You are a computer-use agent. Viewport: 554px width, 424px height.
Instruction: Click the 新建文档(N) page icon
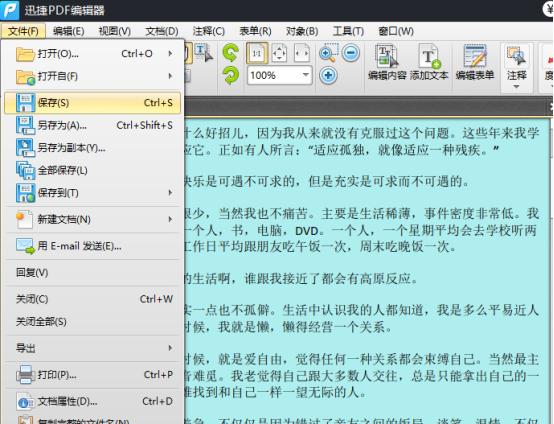pyautogui.click(x=24, y=220)
